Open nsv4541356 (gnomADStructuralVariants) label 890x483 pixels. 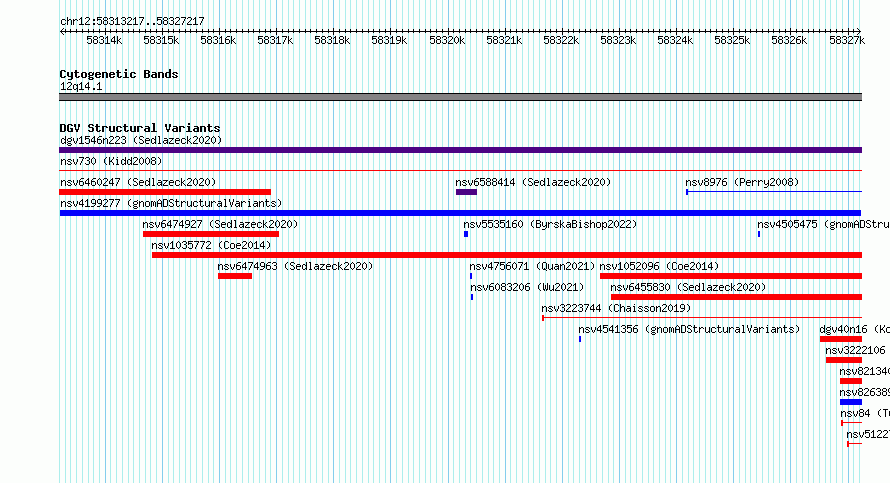click(689, 329)
